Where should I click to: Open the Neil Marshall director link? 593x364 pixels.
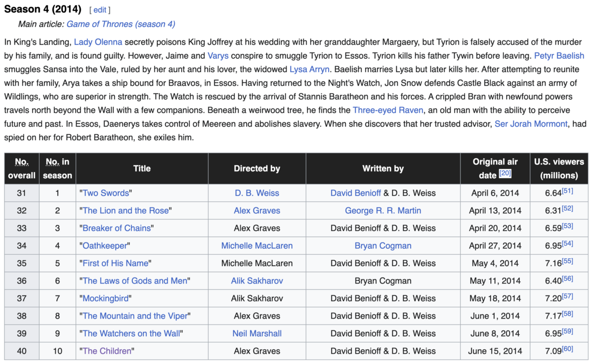click(257, 333)
